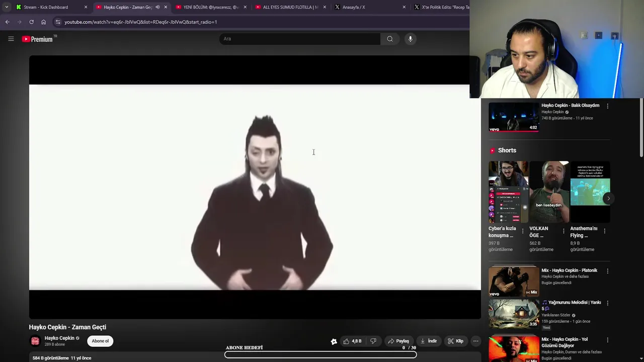Open the Paylaş share dialog
The height and width of the screenshot is (362, 644).
point(398,341)
